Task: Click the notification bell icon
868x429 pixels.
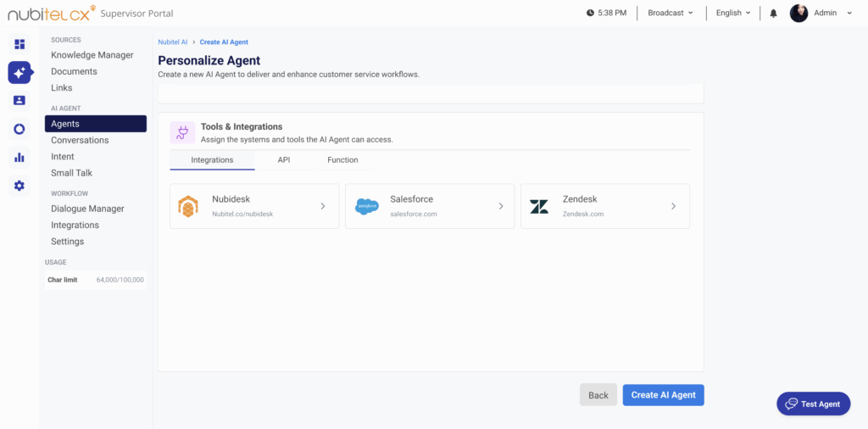Action: [x=774, y=14]
